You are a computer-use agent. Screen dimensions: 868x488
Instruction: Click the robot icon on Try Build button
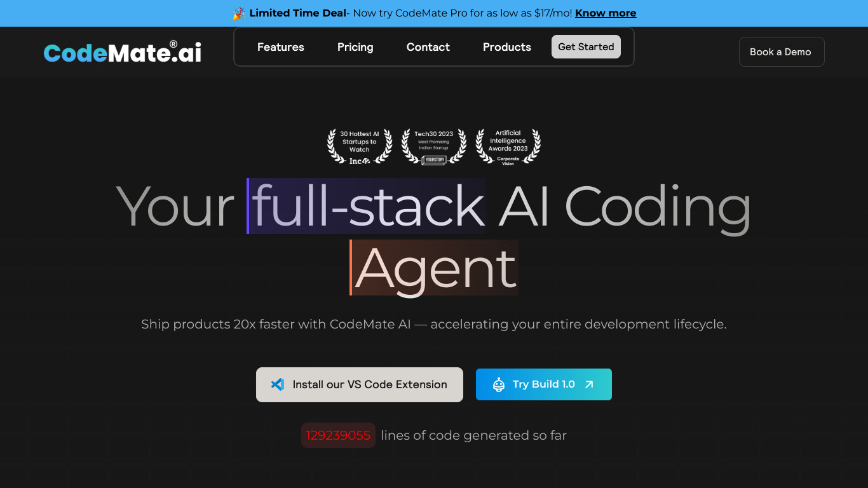click(499, 384)
